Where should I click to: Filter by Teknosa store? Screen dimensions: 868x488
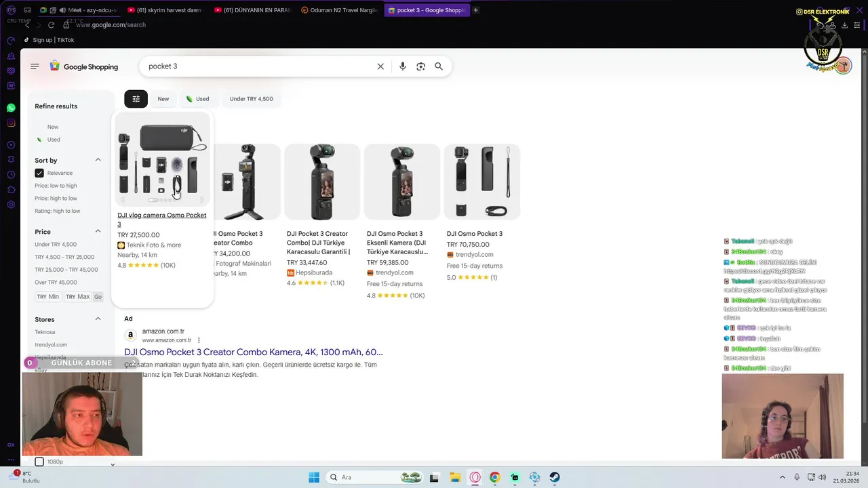pyautogui.click(x=45, y=332)
